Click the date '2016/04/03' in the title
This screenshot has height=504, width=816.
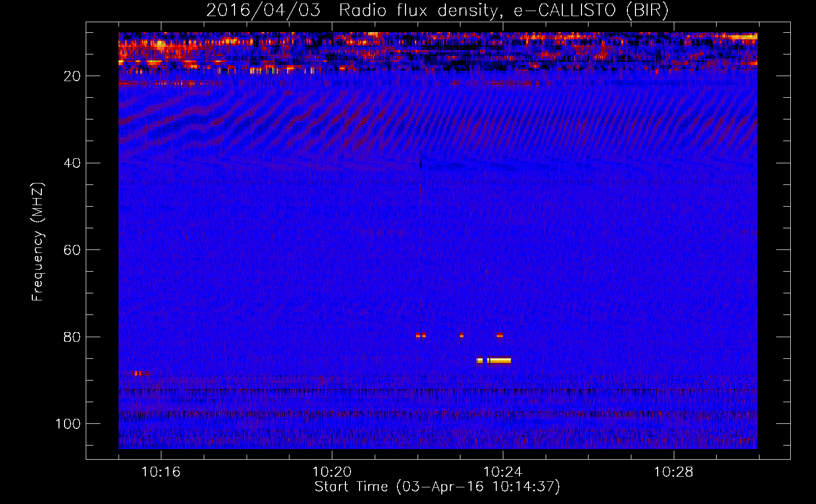(x=263, y=10)
